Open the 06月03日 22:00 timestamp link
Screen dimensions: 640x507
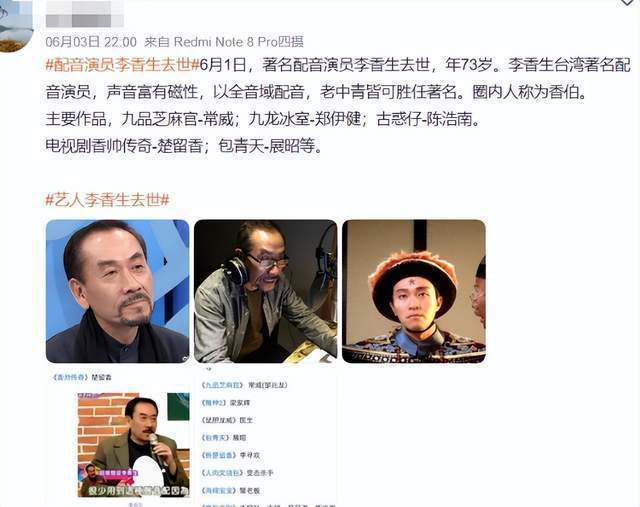[91, 42]
